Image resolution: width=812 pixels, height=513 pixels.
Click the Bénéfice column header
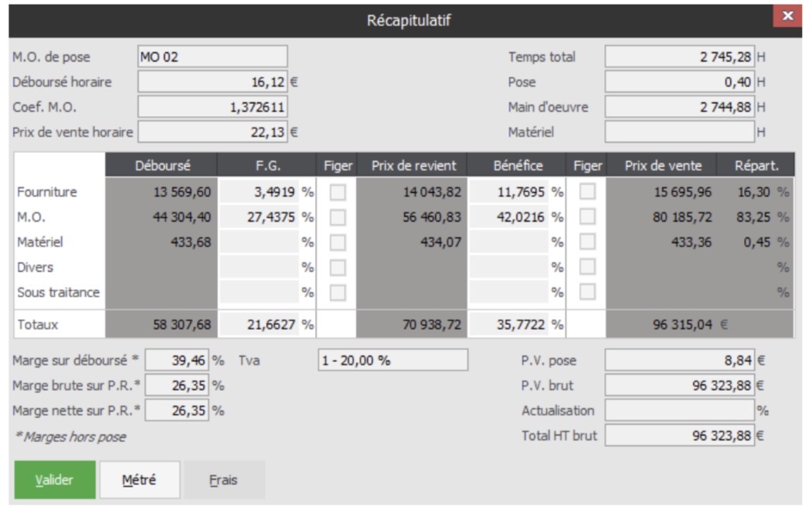tap(518, 165)
